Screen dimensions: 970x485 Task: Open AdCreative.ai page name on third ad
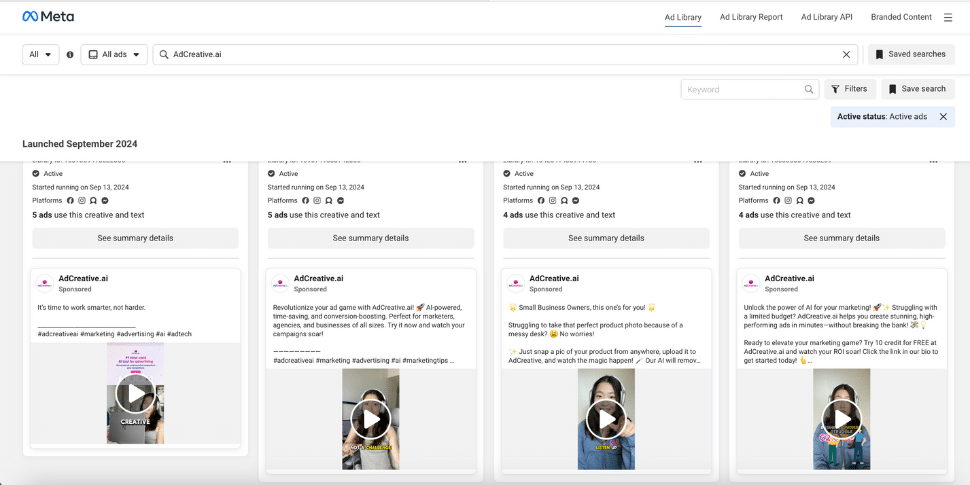click(554, 278)
